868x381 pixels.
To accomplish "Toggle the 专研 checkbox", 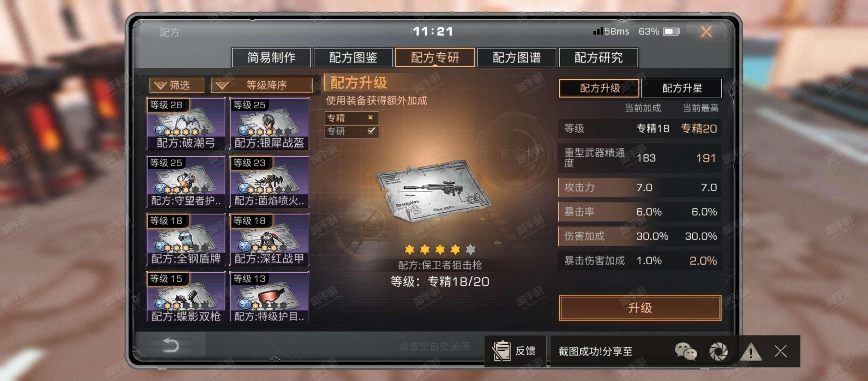I will [371, 131].
